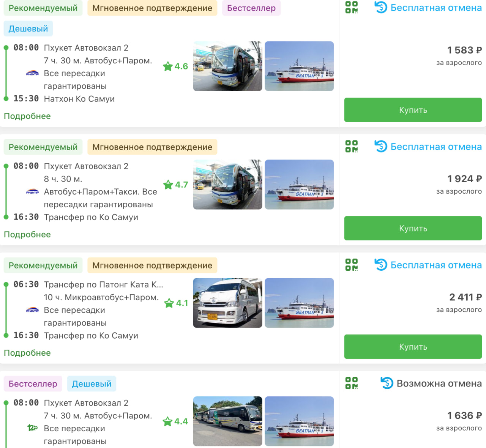Select the pink "Бестселлер" tag in the first offer
Screen dimensions: 486x448
(x=251, y=8)
